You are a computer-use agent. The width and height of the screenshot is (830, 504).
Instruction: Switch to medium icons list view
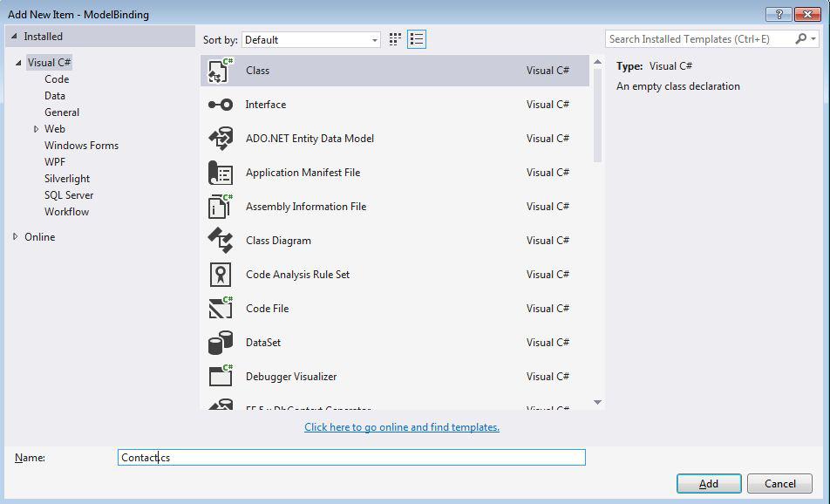[416, 39]
